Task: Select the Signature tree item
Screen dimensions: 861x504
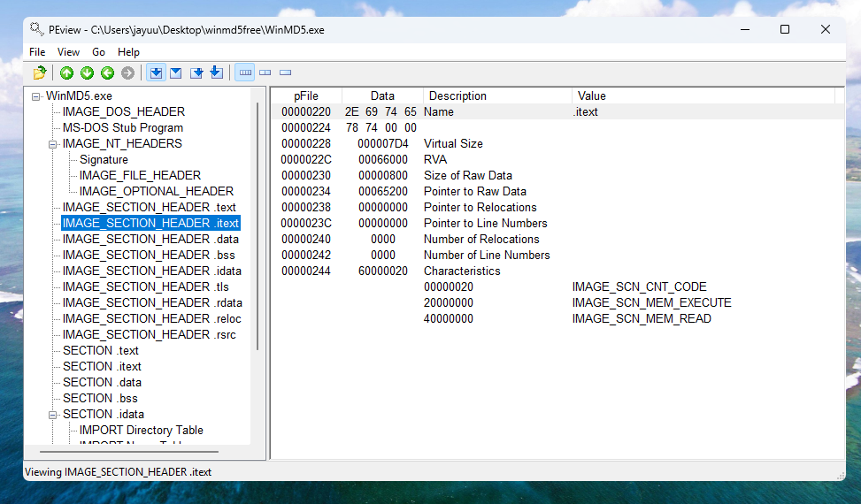Action: [x=104, y=159]
